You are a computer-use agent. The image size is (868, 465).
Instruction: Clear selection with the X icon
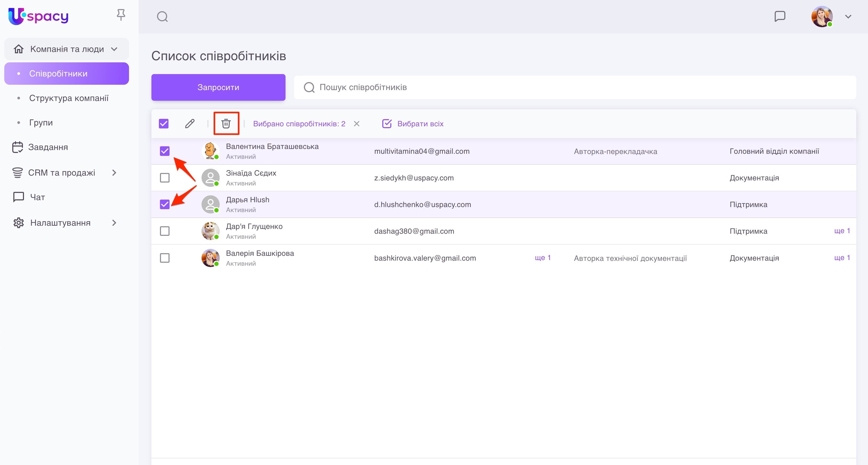tap(356, 124)
